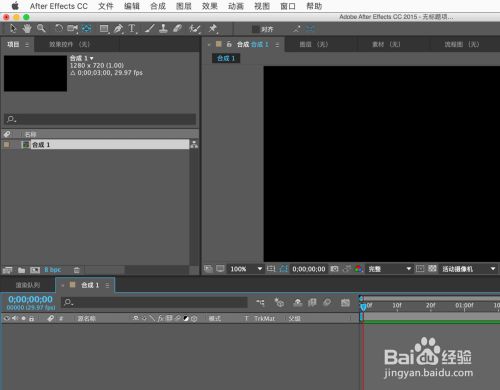Switch to the 素材 (无) viewer tab
The height and width of the screenshot is (390, 500).
click(386, 44)
